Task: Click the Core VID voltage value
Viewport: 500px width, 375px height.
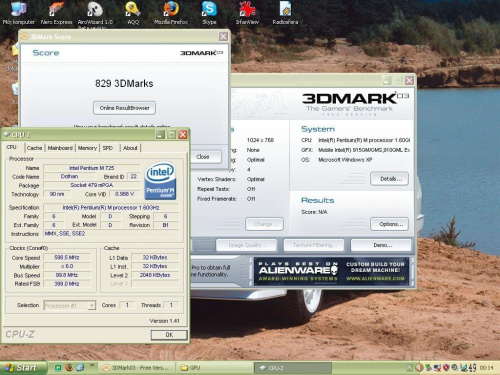Action: (124, 194)
